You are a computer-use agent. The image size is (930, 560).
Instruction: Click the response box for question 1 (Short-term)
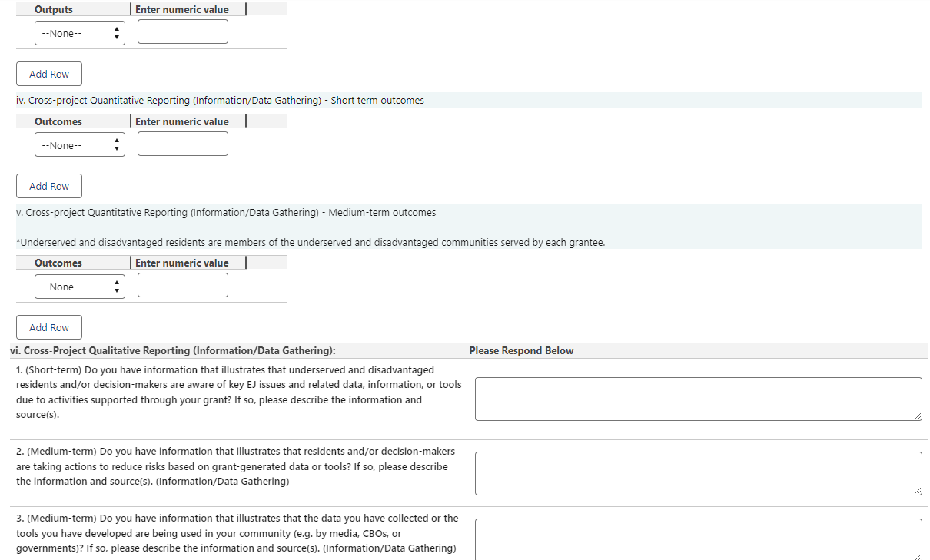point(698,399)
